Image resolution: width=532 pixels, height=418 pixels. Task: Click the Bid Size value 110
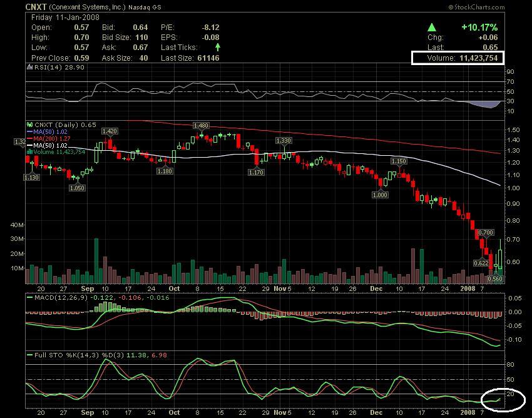click(x=141, y=38)
